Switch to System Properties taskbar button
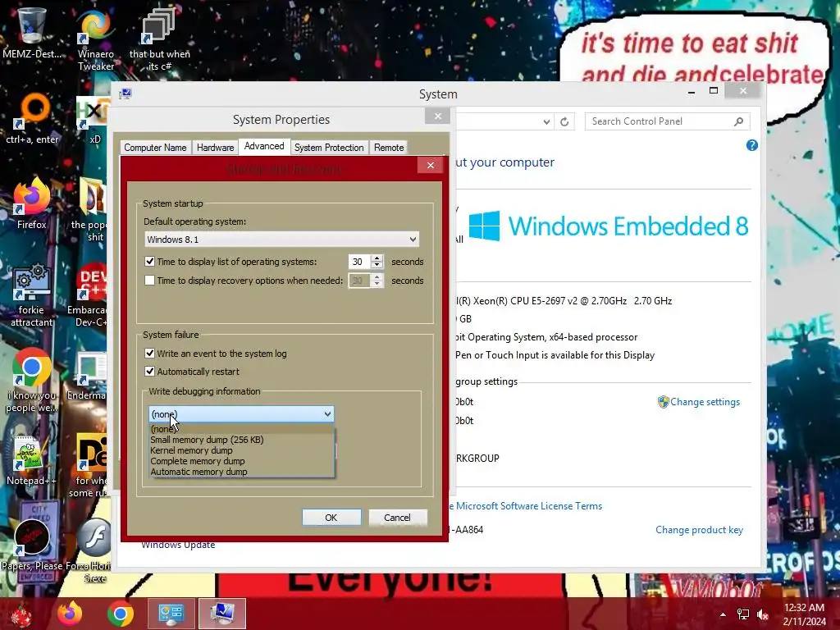Image resolution: width=840 pixels, height=630 pixels. [x=222, y=614]
